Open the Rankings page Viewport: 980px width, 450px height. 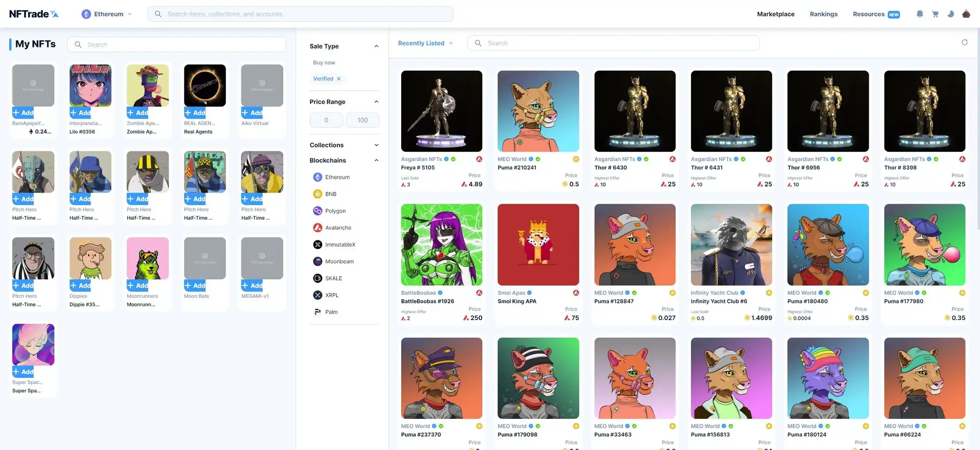tap(823, 14)
